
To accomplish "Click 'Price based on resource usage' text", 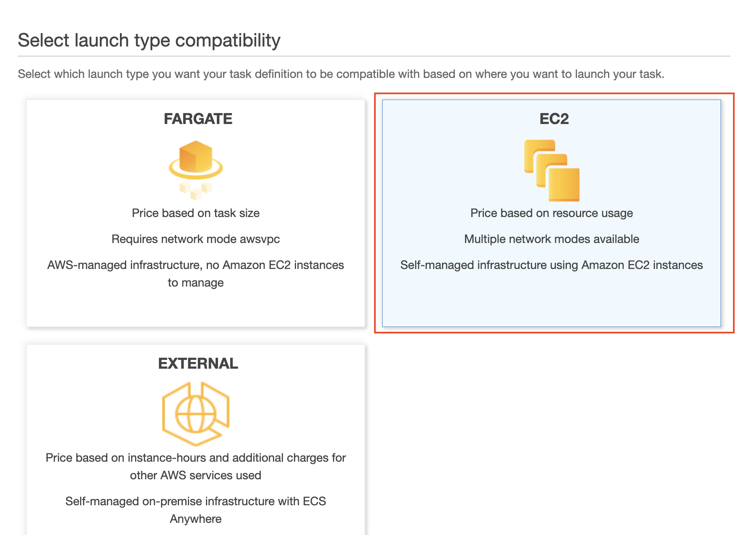I will (x=552, y=213).
